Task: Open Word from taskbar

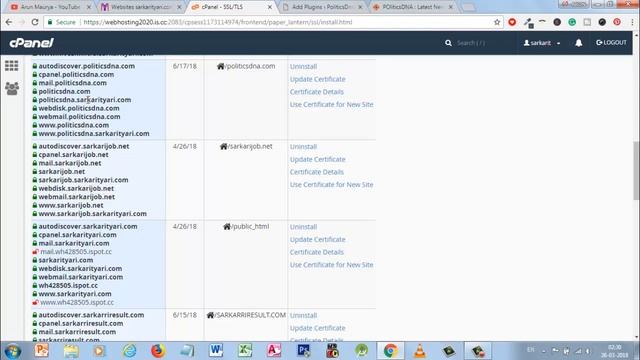Action: click(216, 351)
